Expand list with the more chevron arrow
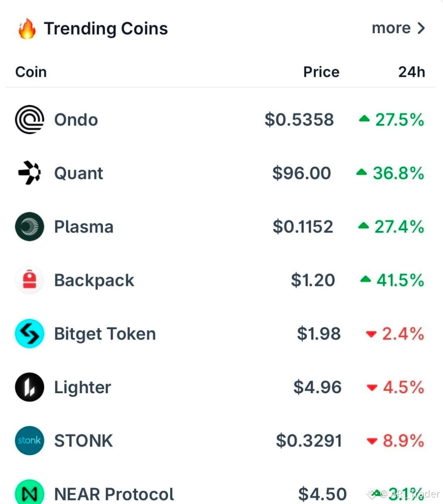Viewport: 443px width, 504px height. [421, 28]
